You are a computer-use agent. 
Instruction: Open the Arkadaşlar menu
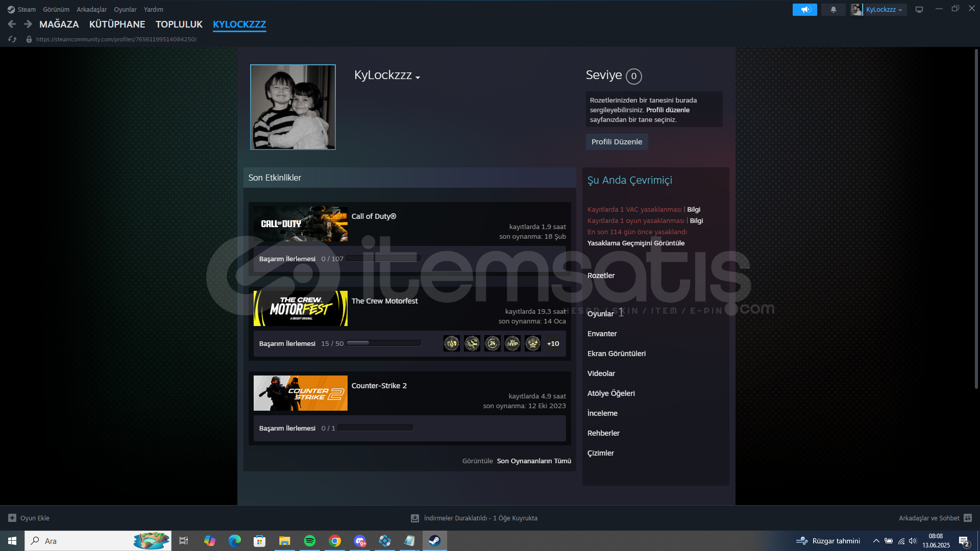coord(92,10)
